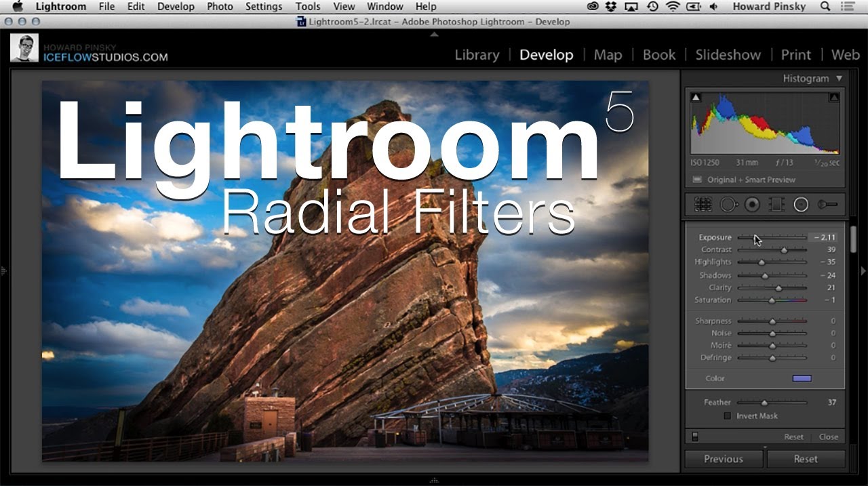Open the Apple menu

click(18, 7)
